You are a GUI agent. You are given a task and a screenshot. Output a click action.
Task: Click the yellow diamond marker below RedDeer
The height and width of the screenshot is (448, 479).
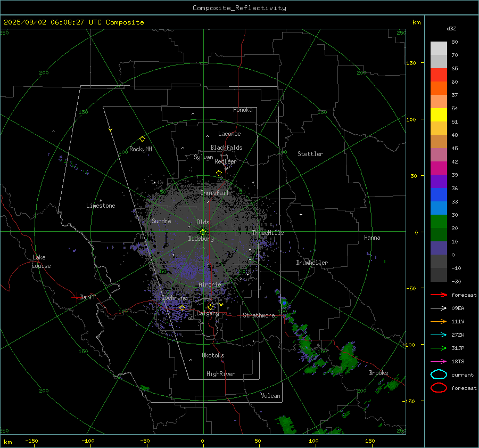click(219, 173)
